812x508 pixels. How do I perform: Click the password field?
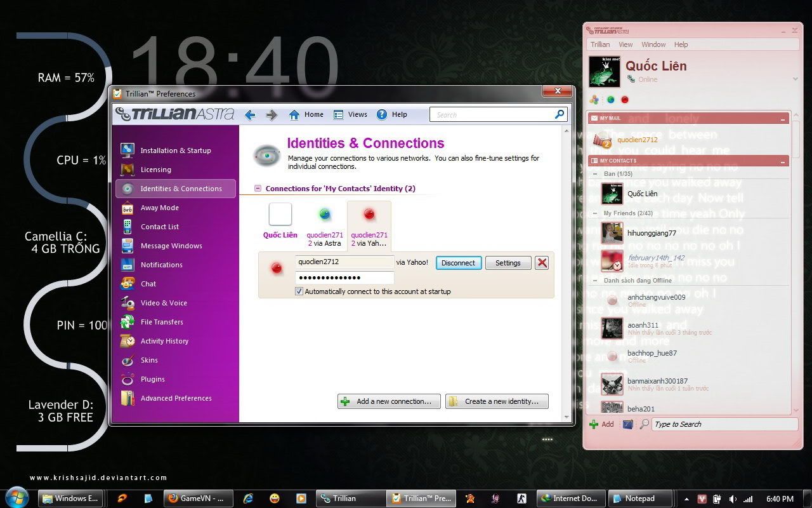click(344, 277)
